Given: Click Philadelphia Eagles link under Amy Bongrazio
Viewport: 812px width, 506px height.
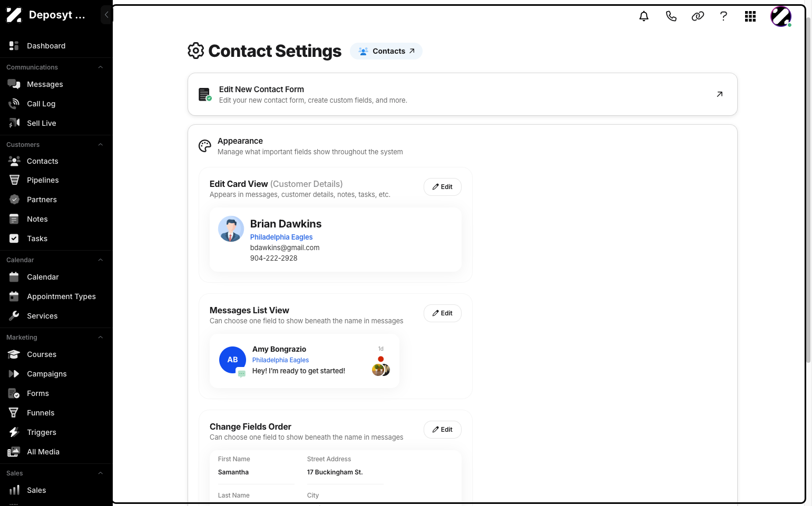Looking at the screenshot, I should pos(280,360).
